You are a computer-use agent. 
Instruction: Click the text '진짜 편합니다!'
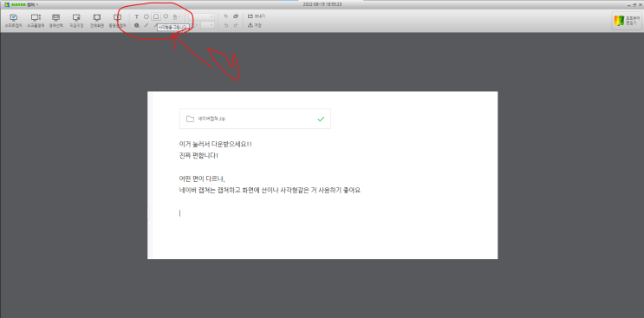(198, 156)
